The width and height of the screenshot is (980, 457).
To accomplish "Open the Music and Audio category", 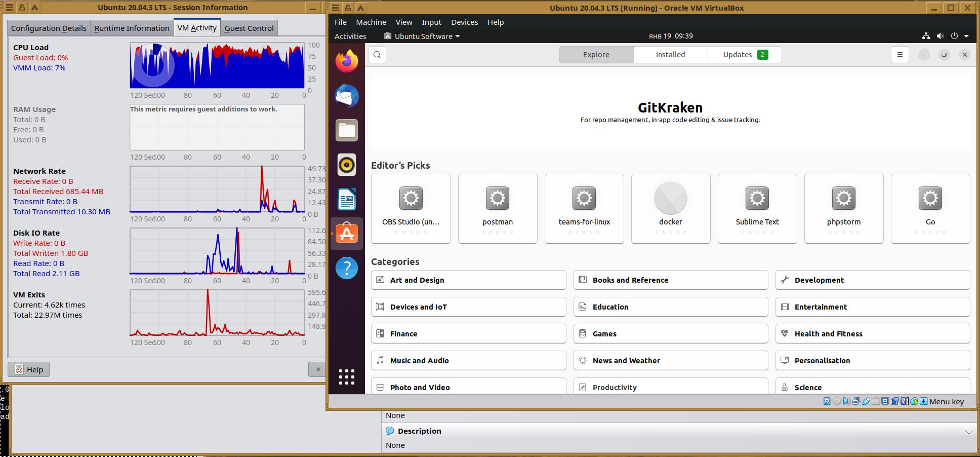I will point(468,360).
